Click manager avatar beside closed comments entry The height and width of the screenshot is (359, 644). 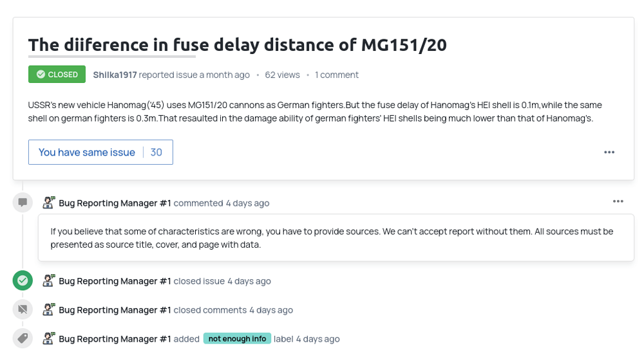(x=49, y=309)
